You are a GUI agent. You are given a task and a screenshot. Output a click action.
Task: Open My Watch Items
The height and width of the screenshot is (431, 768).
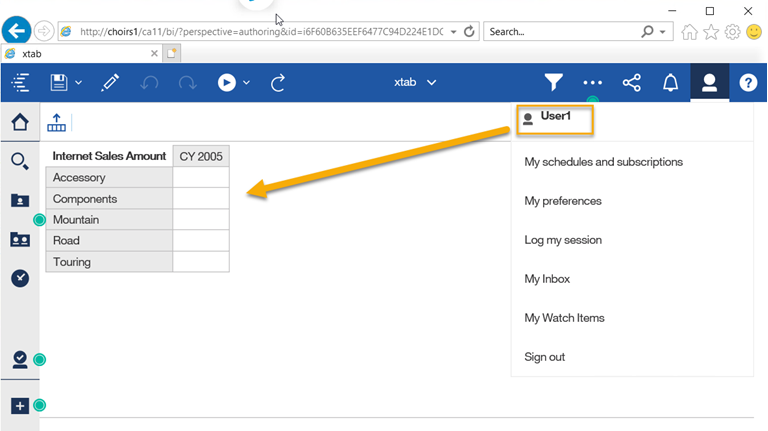[x=564, y=318]
